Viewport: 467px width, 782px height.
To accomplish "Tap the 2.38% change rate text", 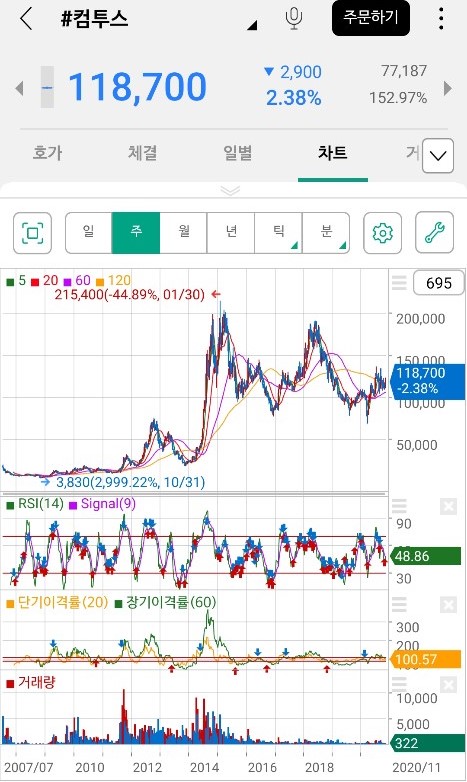I will click(293, 98).
